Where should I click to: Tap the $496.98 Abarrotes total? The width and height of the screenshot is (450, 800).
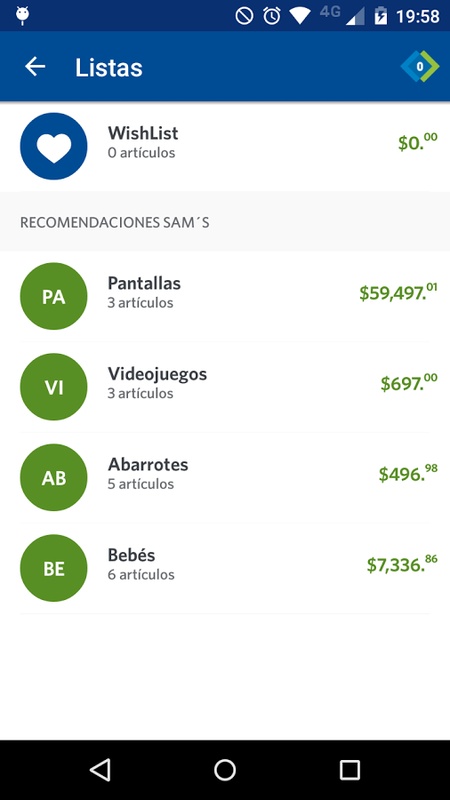pos(408,473)
